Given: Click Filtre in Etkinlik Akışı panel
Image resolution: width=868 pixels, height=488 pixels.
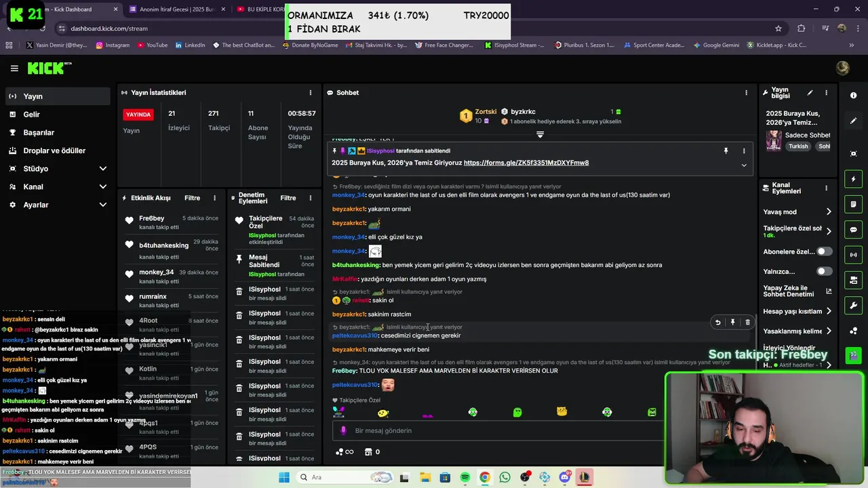Looking at the screenshot, I should click(192, 198).
